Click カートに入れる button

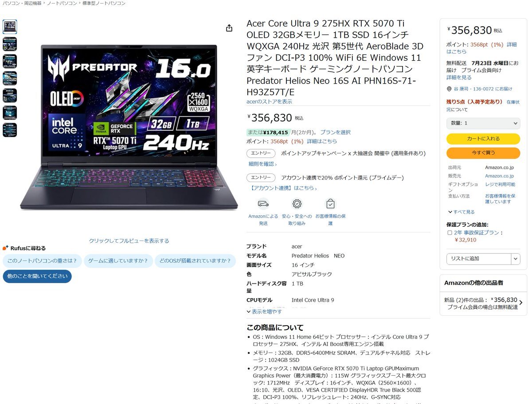(483, 139)
